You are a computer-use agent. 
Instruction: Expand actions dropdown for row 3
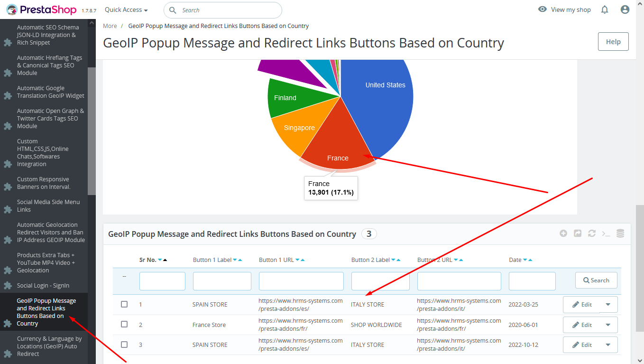608,345
